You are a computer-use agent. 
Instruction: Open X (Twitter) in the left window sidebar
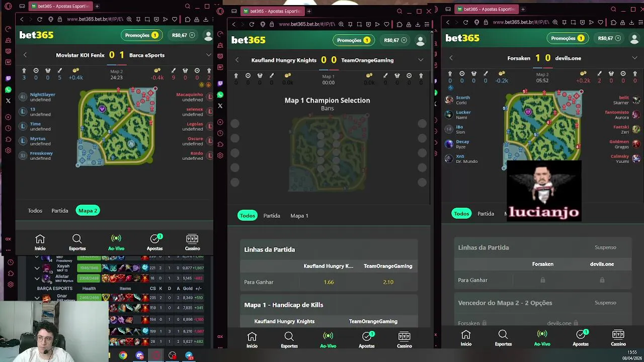point(8,101)
